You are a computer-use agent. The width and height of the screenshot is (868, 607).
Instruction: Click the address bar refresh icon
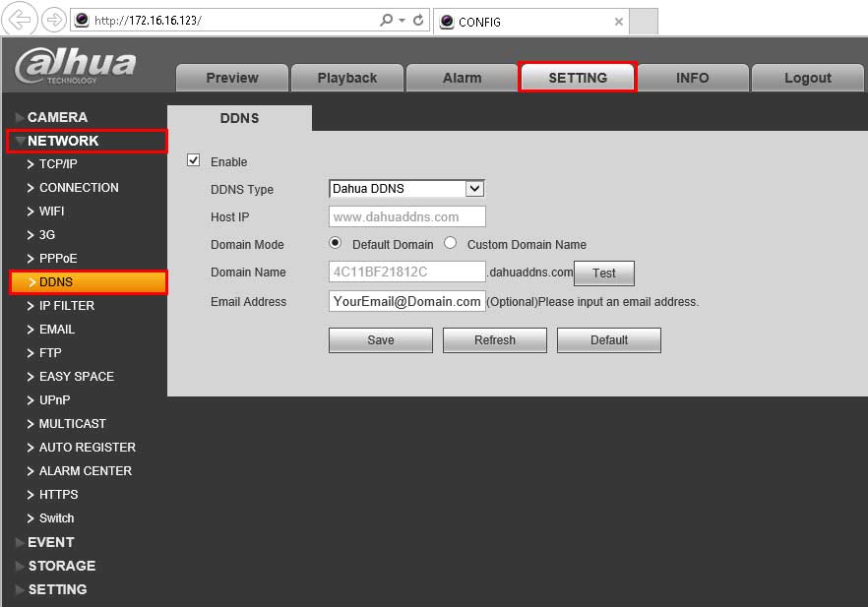(x=418, y=20)
